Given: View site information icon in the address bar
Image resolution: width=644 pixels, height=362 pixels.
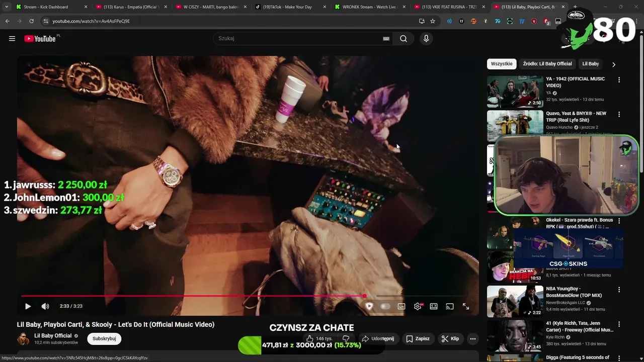Looking at the screenshot, I should coord(46,21).
